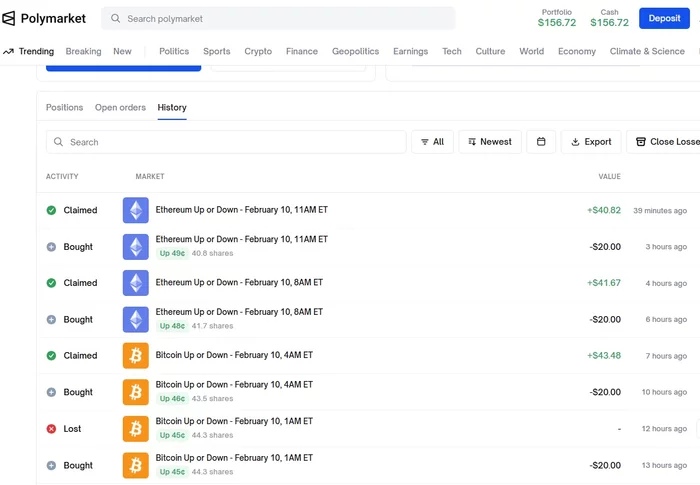Open the All activity filter dropdown
Screen dimensions: 700x485
[x=432, y=142]
